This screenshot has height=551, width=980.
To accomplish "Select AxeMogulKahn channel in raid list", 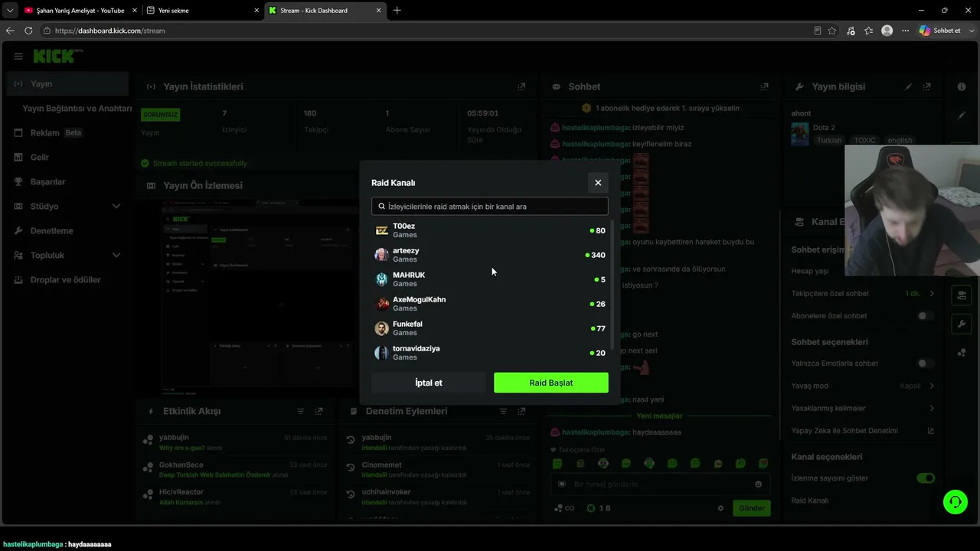I will click(x=490, y=304).
